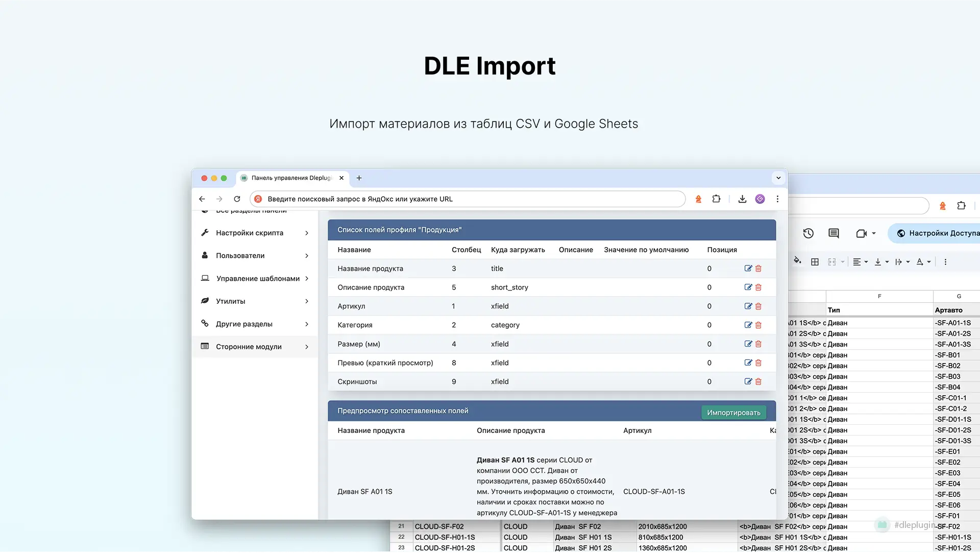Select column F header in Sheets
Image resolution: width=980 pixels, height=556 pixels.
point(879,296)
